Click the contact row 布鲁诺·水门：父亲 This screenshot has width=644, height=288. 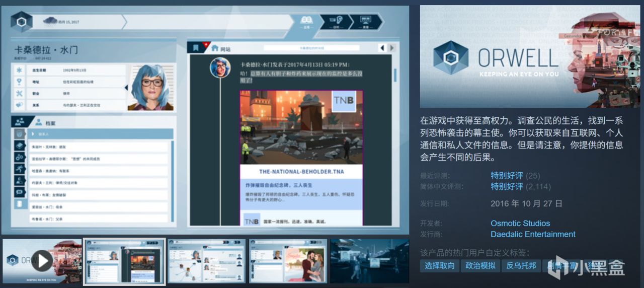click(98, 219)
